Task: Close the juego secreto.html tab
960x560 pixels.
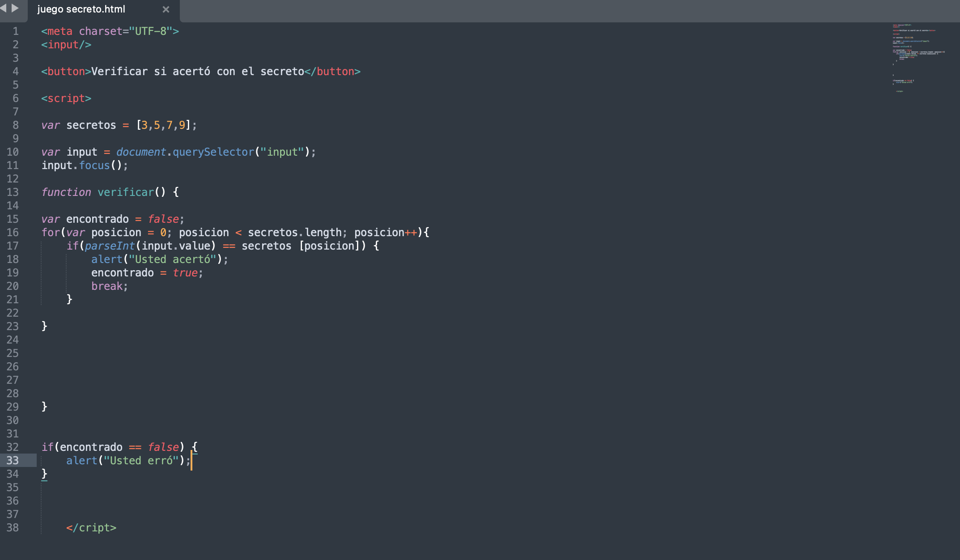Action: click(166, 9)
